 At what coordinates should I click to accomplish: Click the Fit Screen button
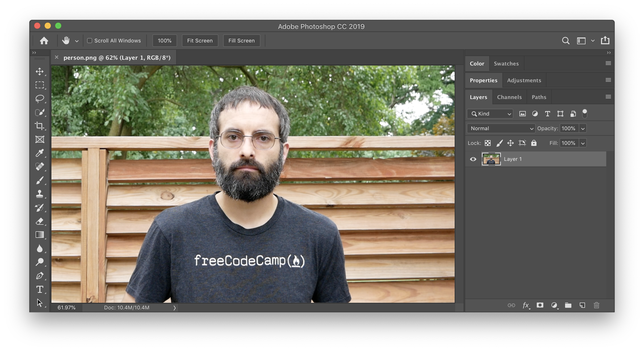pyautogui.click(x=200, y=41)
